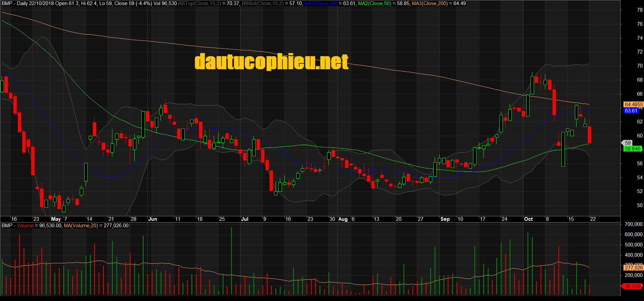Click the red Volume label in volume pane
This screenshot has width=644, height=301.
25,226
